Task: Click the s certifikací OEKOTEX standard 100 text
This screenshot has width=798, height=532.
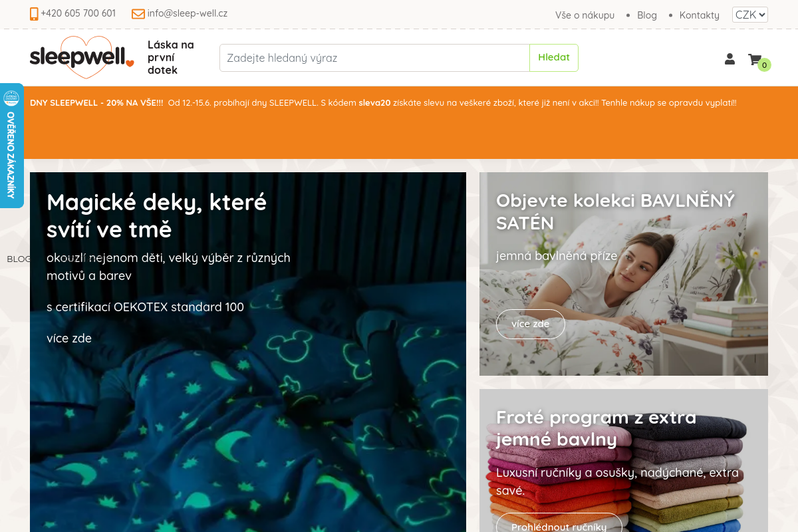Action: (x=145, y=307)
